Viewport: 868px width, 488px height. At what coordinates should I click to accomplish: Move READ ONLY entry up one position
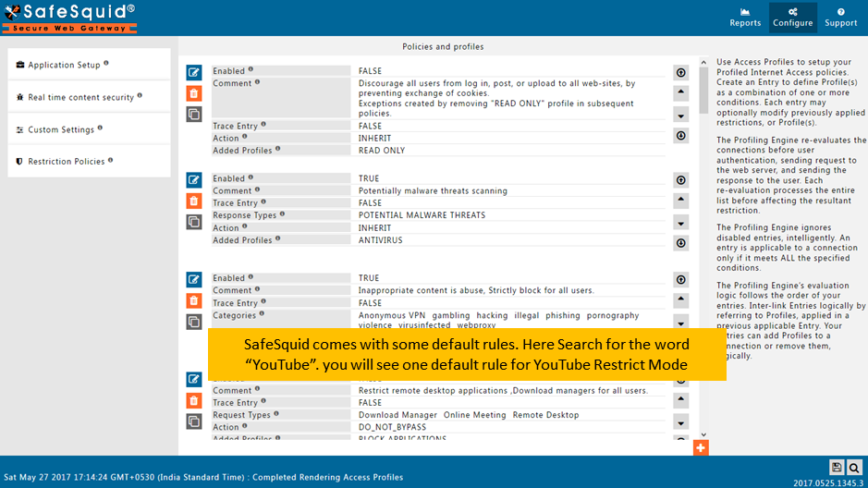681,91
